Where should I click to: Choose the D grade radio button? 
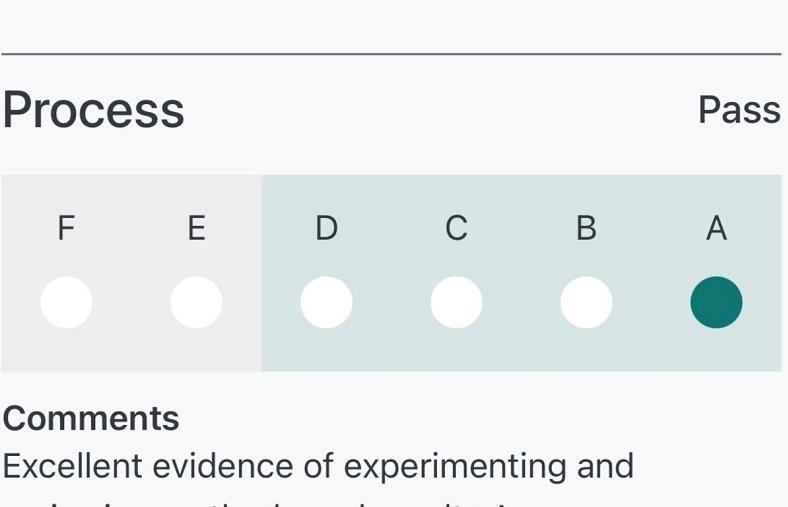pos(326,302)
